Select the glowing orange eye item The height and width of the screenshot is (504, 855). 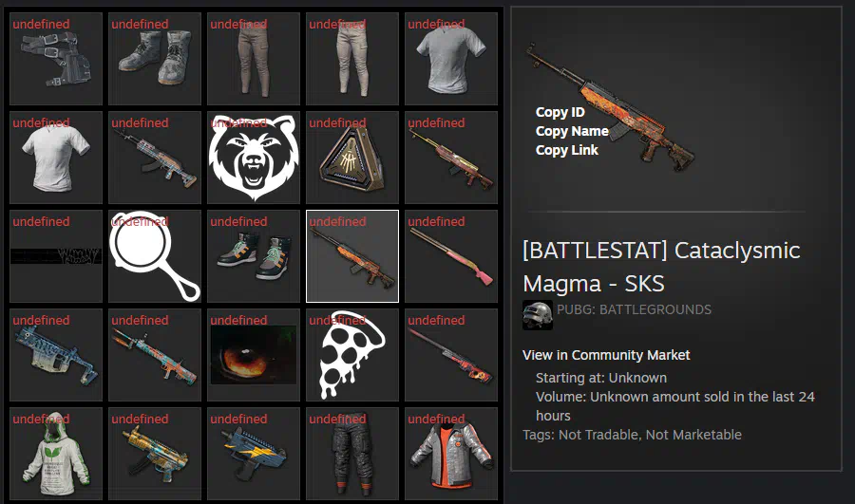[254, 355]
